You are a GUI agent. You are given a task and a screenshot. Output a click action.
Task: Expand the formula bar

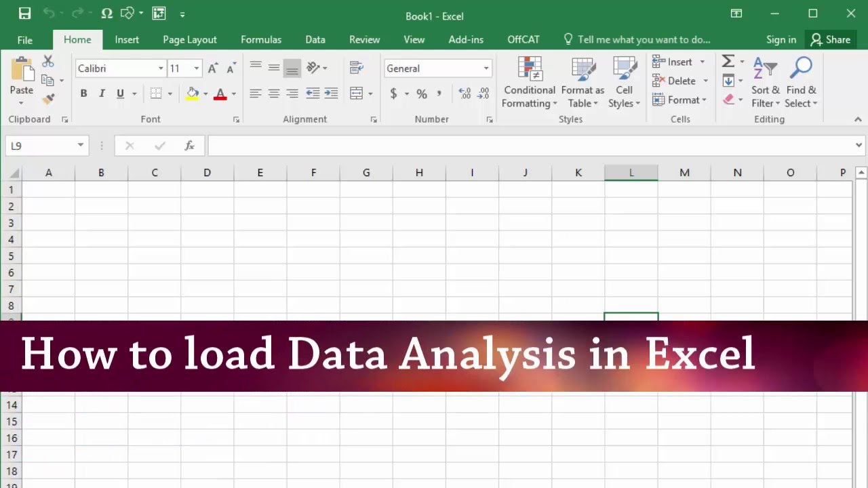click(x=859, y=145)
